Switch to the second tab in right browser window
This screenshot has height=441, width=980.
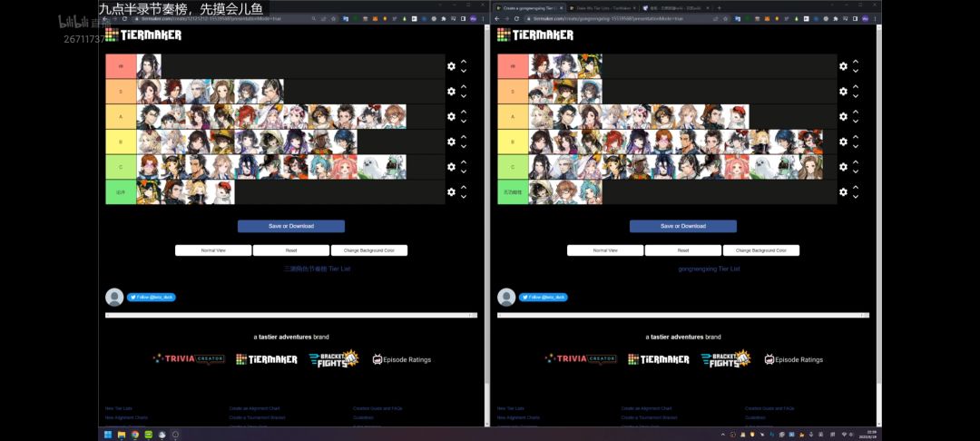[x=602, y=8]
